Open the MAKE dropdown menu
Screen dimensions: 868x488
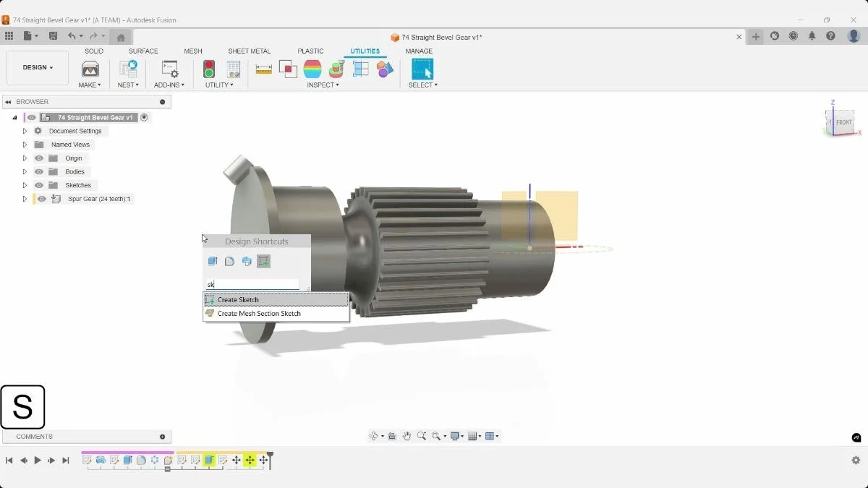(90, 85)
